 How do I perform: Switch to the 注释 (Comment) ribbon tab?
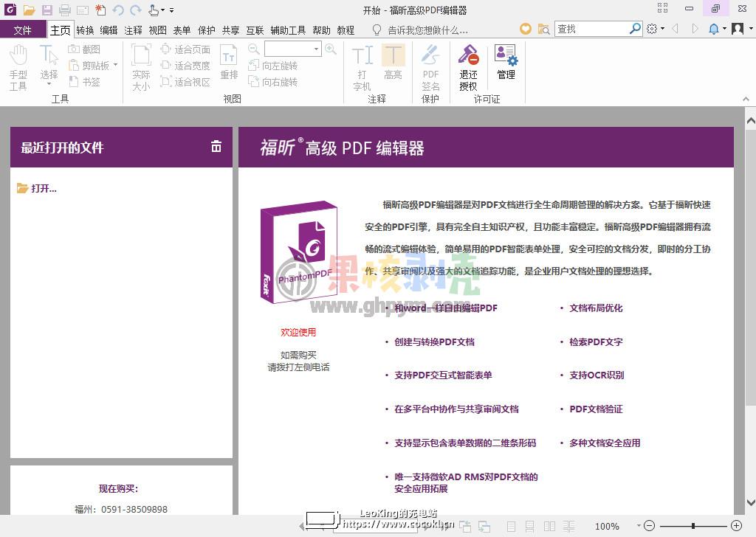pos(133,30)
